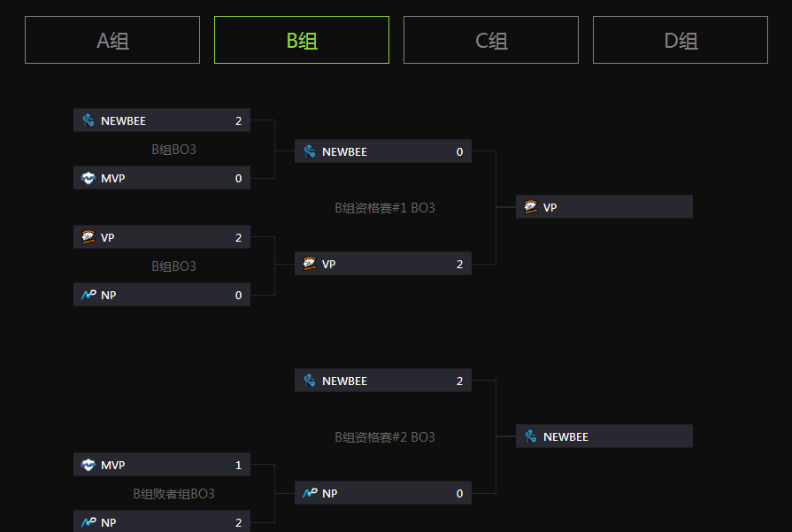Viewport: 792px width, 532px height.
Task: Click VP logo in 资格赛#1 match
Action: pyautogui.click(x=310, y=264)
